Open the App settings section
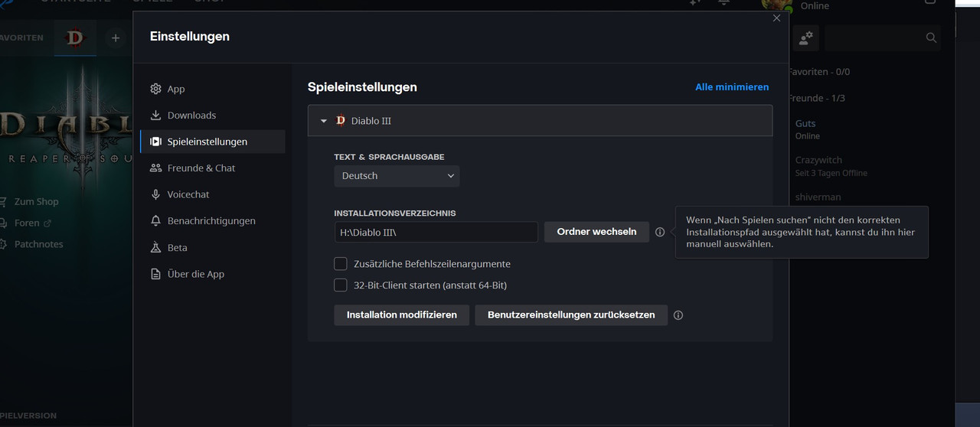The image size is (980, 427). tap(212, 89)
